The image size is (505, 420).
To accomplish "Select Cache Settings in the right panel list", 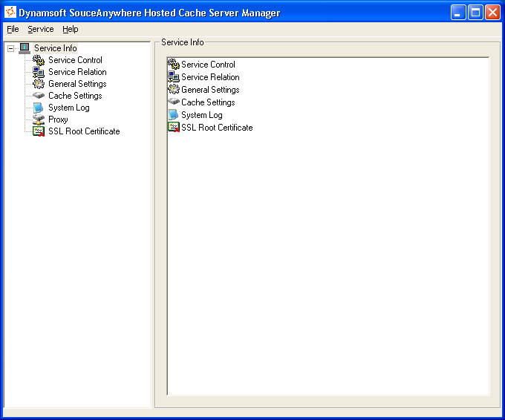I will 208,102.
